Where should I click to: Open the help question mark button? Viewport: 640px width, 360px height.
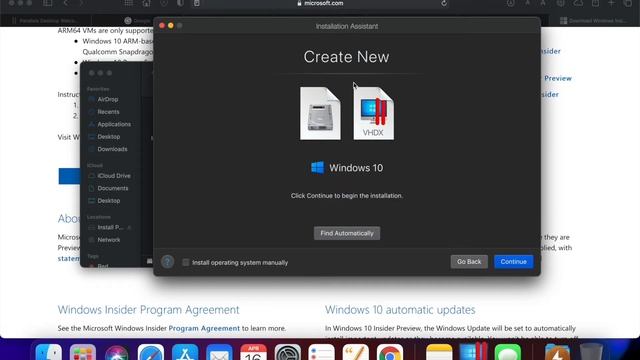[167, 262]
